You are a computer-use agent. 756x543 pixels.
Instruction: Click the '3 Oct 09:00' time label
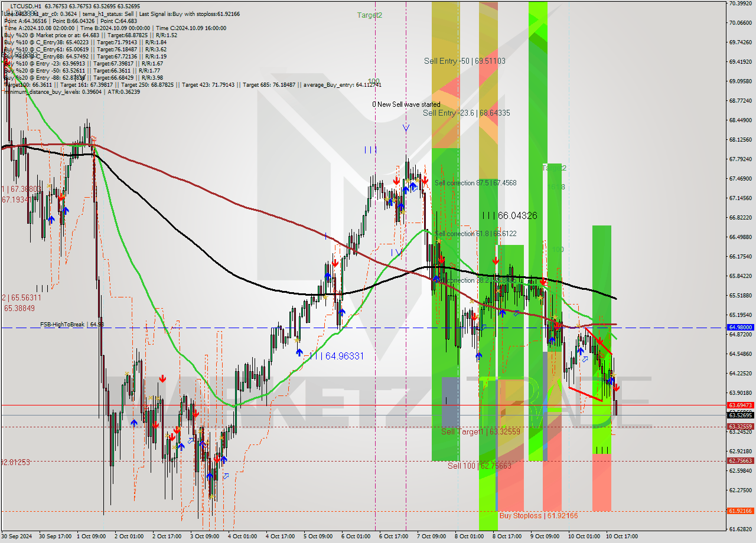point(205,536)
